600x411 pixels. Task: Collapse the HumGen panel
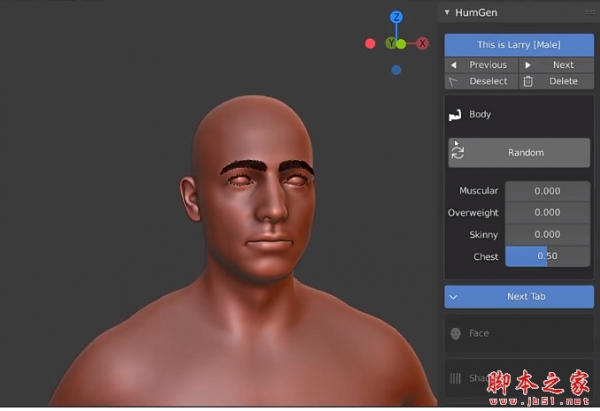coord(448,12)
